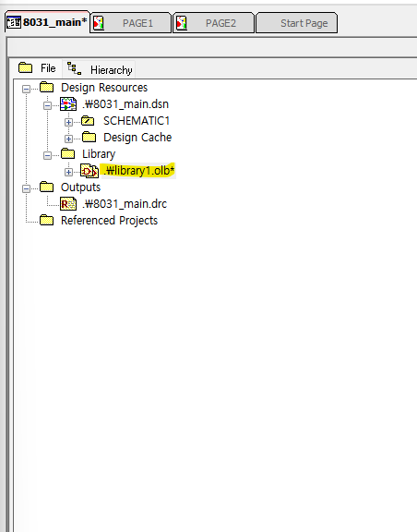This screenshot has height=532, width=417.
Task: Select the Design Cache tree entry
Action: (x=137, y=138)
